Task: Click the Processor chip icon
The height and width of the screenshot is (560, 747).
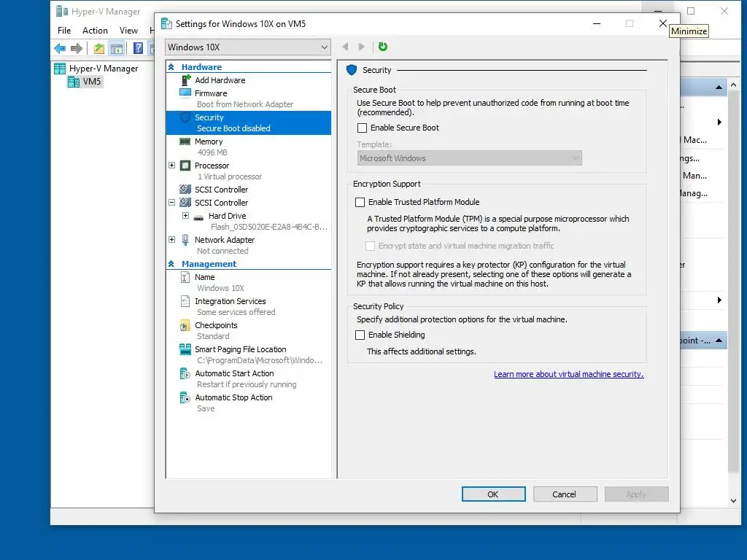Action: [185, 166]
